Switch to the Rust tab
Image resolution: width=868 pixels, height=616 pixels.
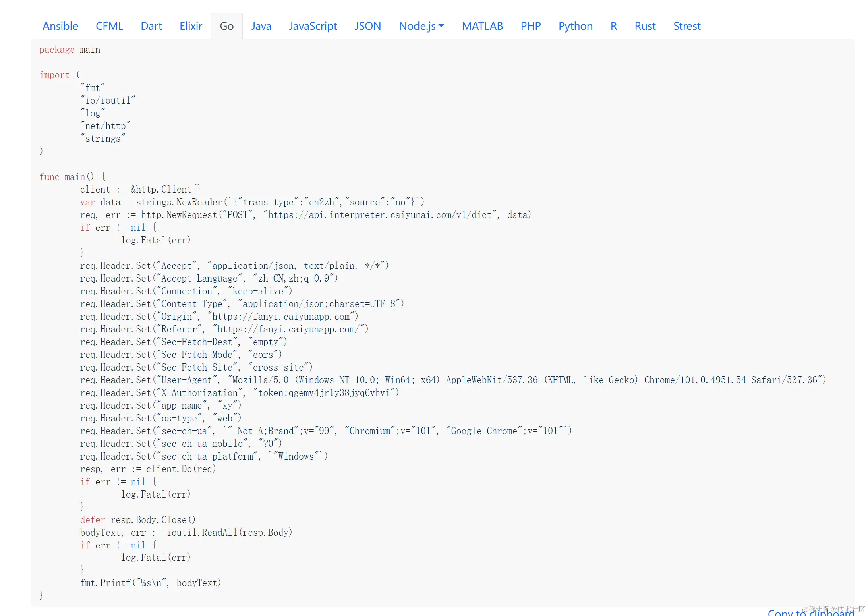click(x=645, y=26)
